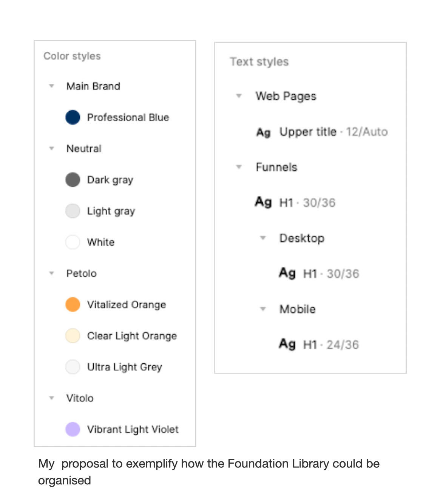Collapse the Mobile subgroup arrow
The image size is (426, 504).
(x=263, y=309)
